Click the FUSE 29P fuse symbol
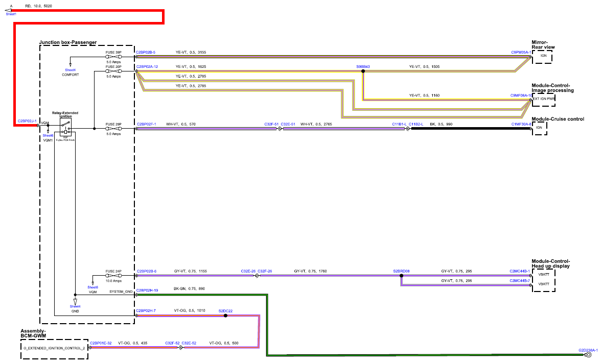602x364 pixels. click(x=113, y=129)
